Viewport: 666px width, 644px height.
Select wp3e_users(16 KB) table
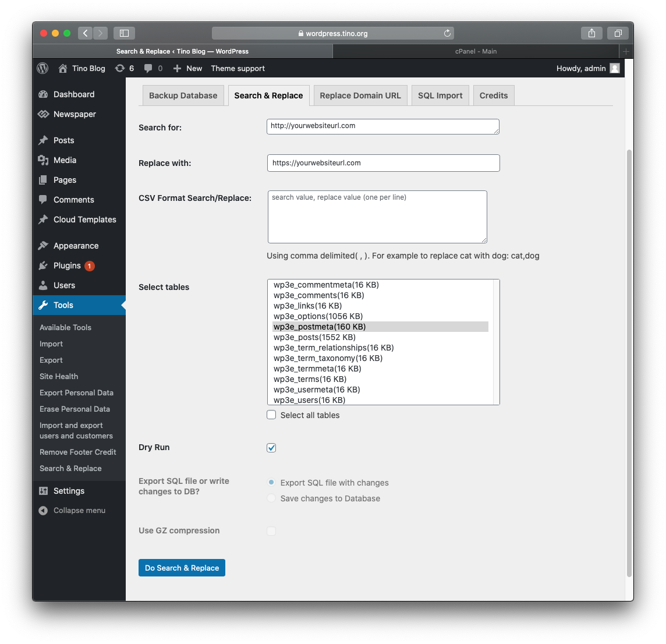[x=380, y=400]
